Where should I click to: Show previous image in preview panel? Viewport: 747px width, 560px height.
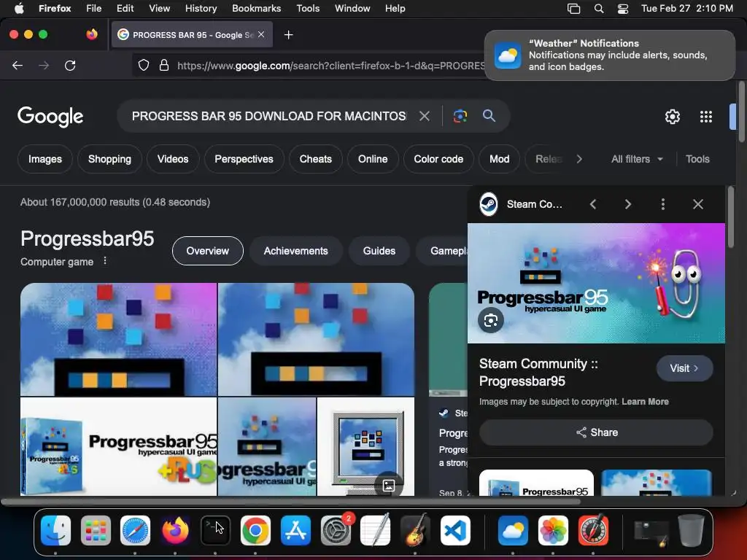point(593,204)
